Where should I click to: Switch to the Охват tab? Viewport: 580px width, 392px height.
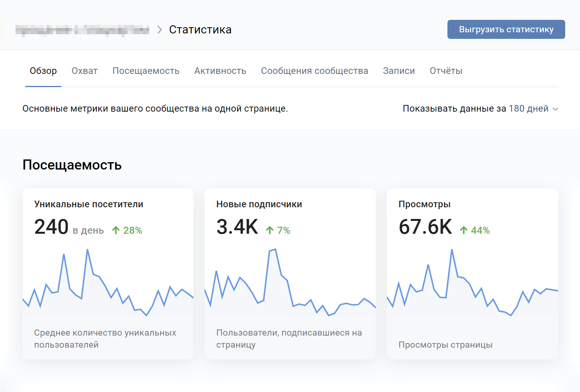(84, 71)
